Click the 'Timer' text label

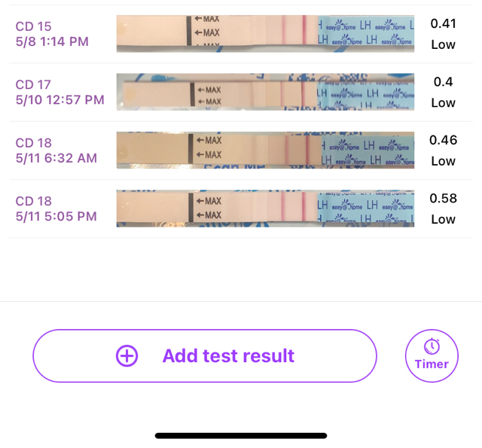[432, 364]
